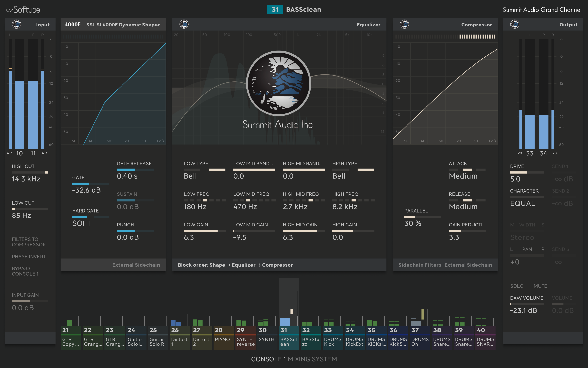Adjust the Drive slider
Image resolution: width=588 pixels, height=368 pixels.
[527, 173]
